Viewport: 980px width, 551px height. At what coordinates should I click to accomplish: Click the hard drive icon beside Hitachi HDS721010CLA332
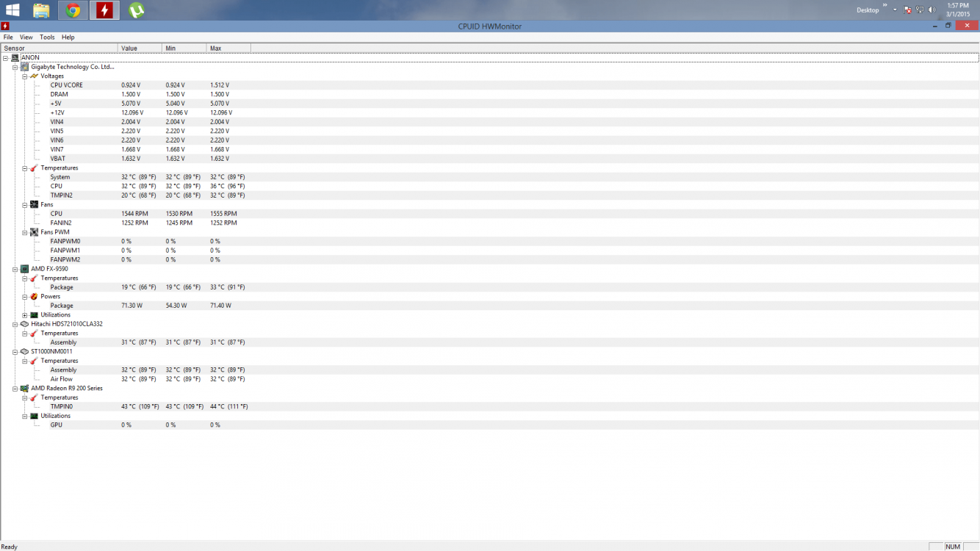click(x=24, y=324)
